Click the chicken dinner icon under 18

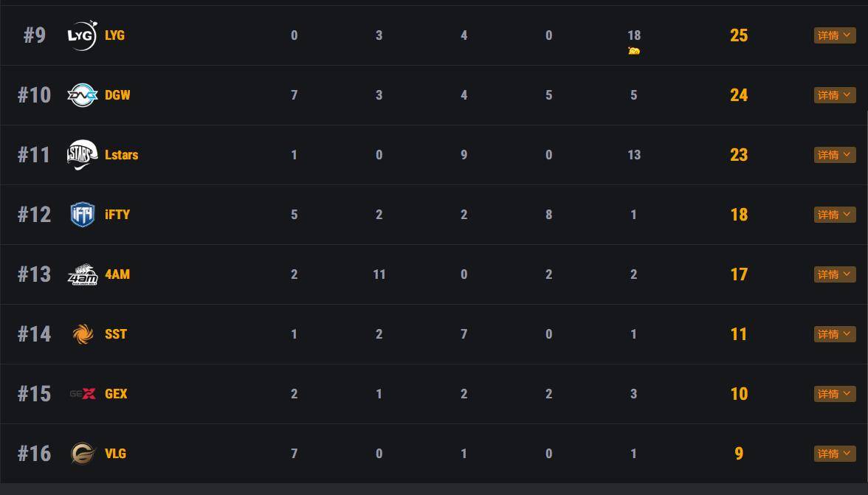pyautogui.click(x=633, y=51)
